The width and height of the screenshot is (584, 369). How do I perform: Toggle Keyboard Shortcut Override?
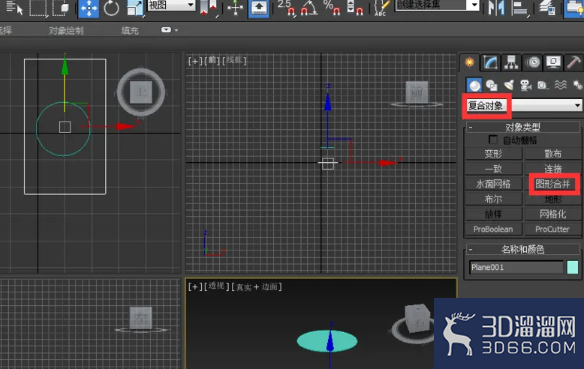click(x=259, y=8)
